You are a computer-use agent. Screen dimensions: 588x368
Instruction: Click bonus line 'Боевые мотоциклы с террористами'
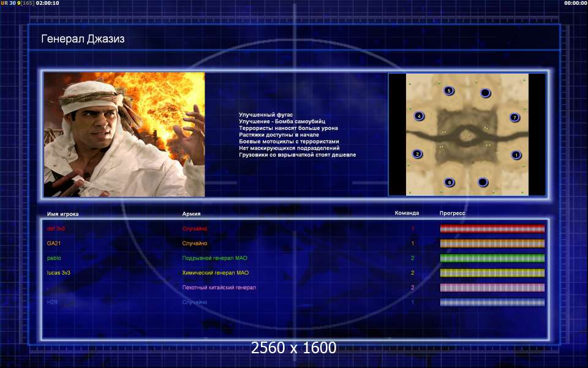click(289, 142)
